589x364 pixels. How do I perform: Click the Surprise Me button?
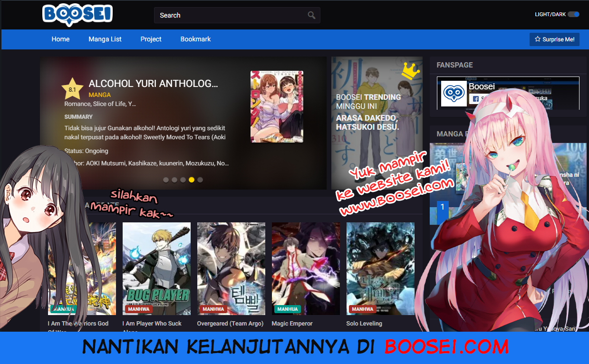(x=554, y=39)
